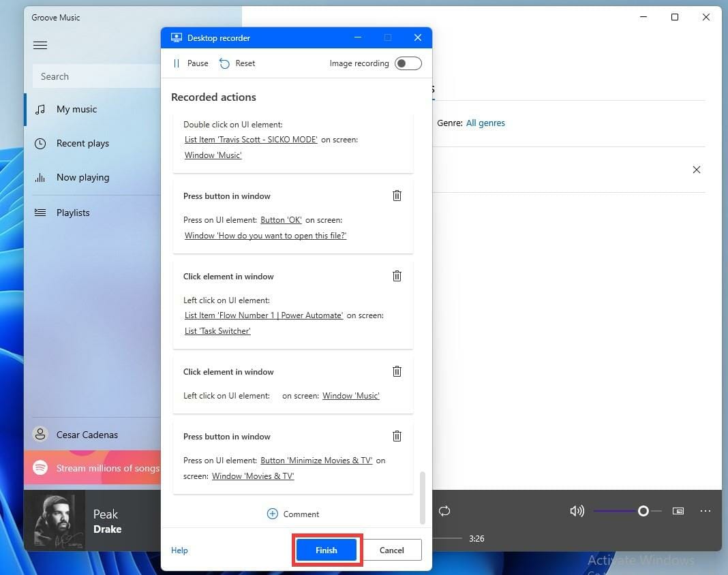Click the Finish button
The image size is (728, 575).
point(327,550)
